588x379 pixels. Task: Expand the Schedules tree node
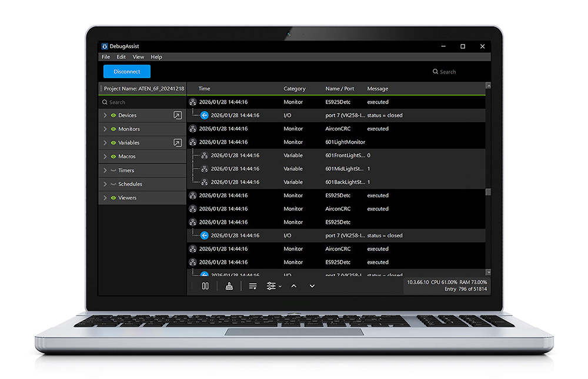[x=105, y=185]
